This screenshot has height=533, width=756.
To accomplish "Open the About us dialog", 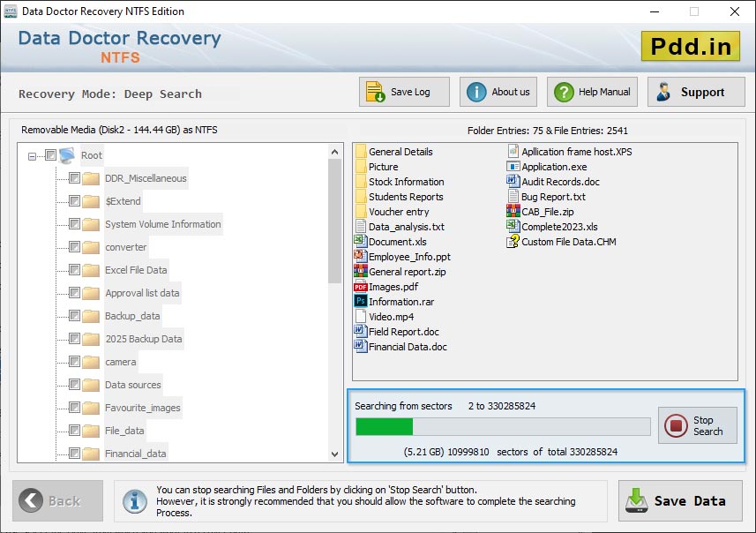I will (498, 92).
